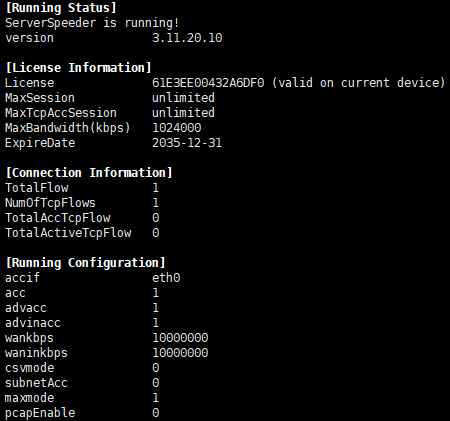Click the wankbps value 10000000
The width and height of the screenshot is (450, 421).
[180, 338]
